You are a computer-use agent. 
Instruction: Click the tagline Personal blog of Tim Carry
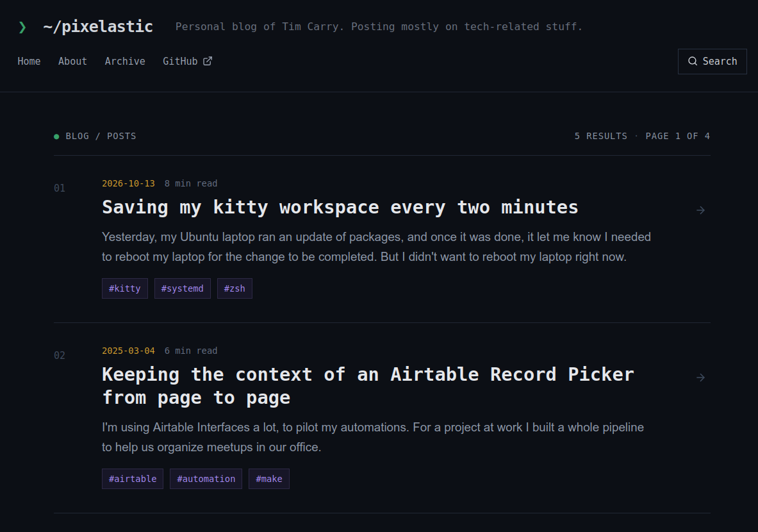coord(379,27)
